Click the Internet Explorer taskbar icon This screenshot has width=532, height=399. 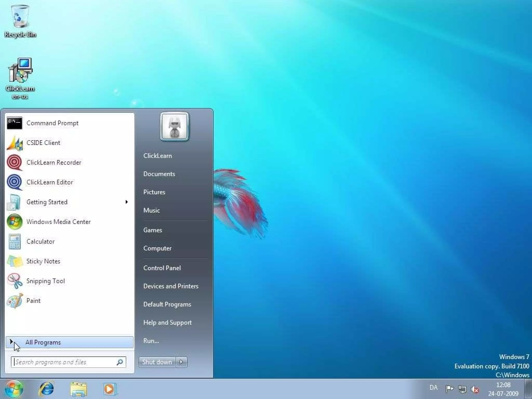click(x=46, y=389)
